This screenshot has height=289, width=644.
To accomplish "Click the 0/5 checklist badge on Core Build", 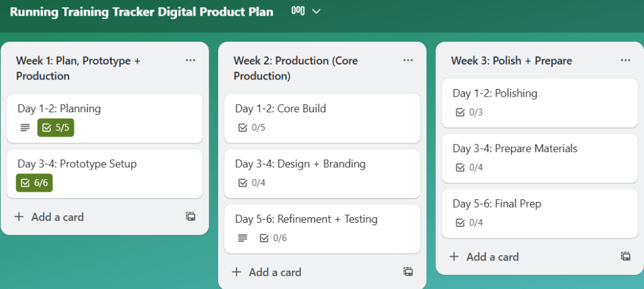I will 251,127.
